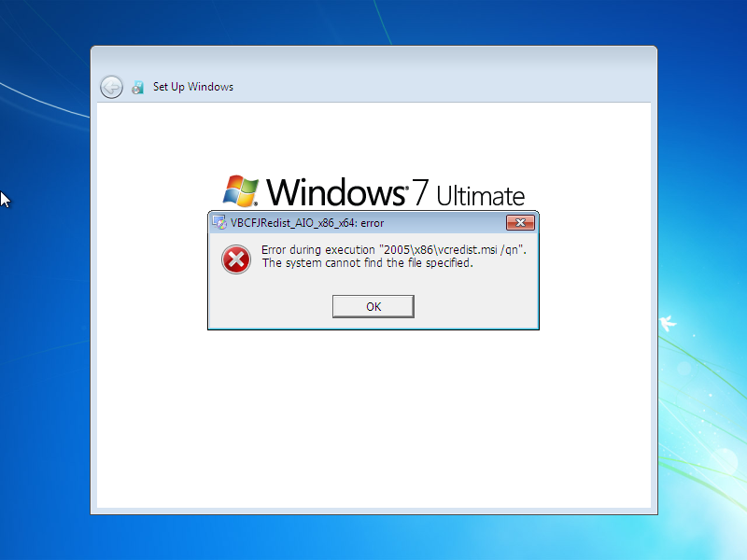
Task: Click the VBCFJRedist installer title bar icon
Action: click(x=219, y=222)
